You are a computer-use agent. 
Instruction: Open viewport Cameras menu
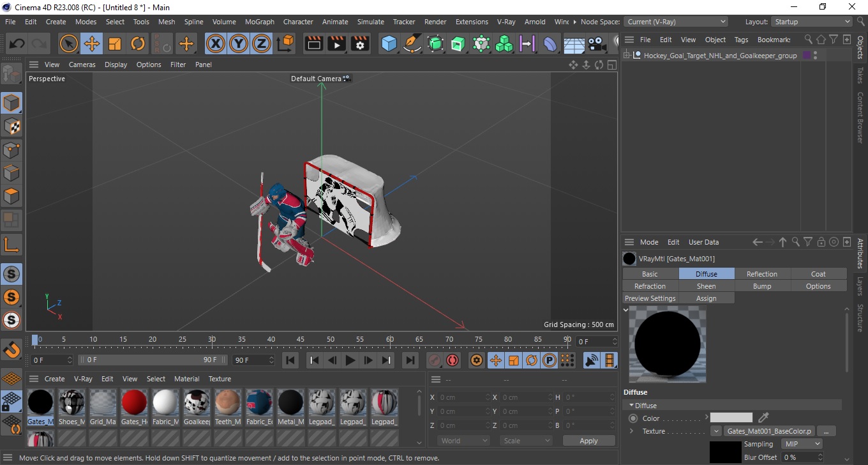pyautogui.click(x=82, y=65)
